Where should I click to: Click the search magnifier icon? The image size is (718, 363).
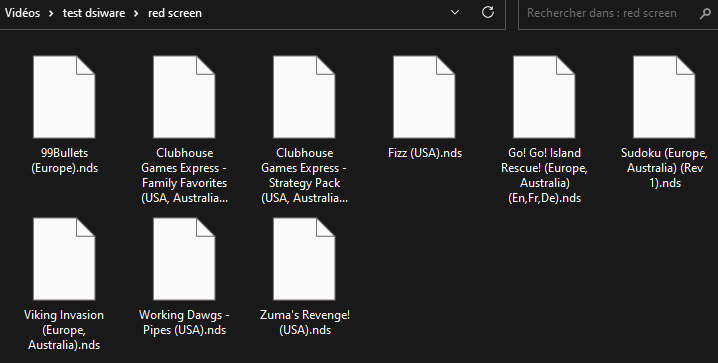[x=706, y=13]
